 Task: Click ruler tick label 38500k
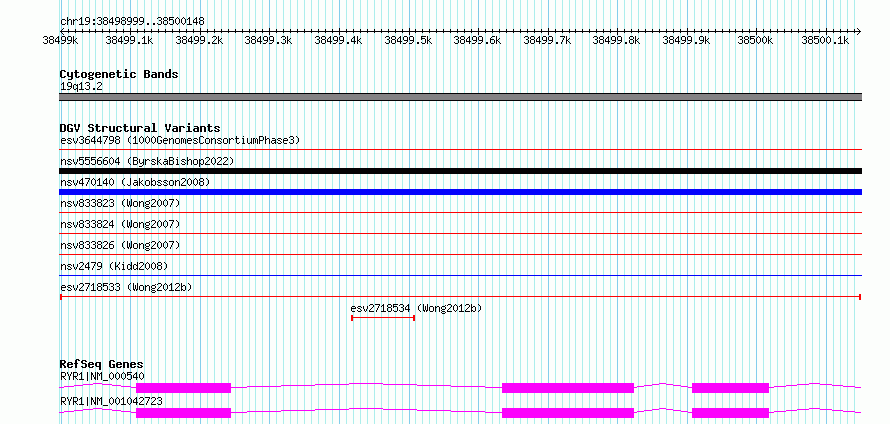(756, 40)
